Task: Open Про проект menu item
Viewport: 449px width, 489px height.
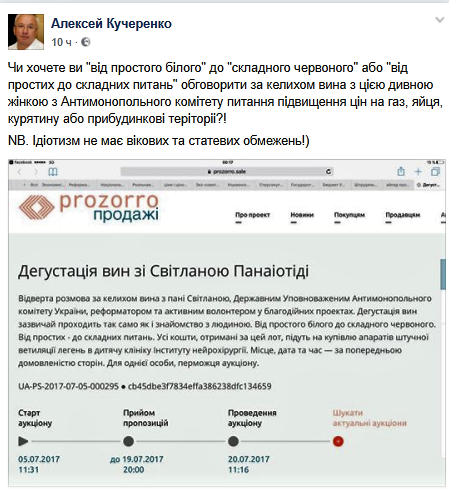Action: 252,215
